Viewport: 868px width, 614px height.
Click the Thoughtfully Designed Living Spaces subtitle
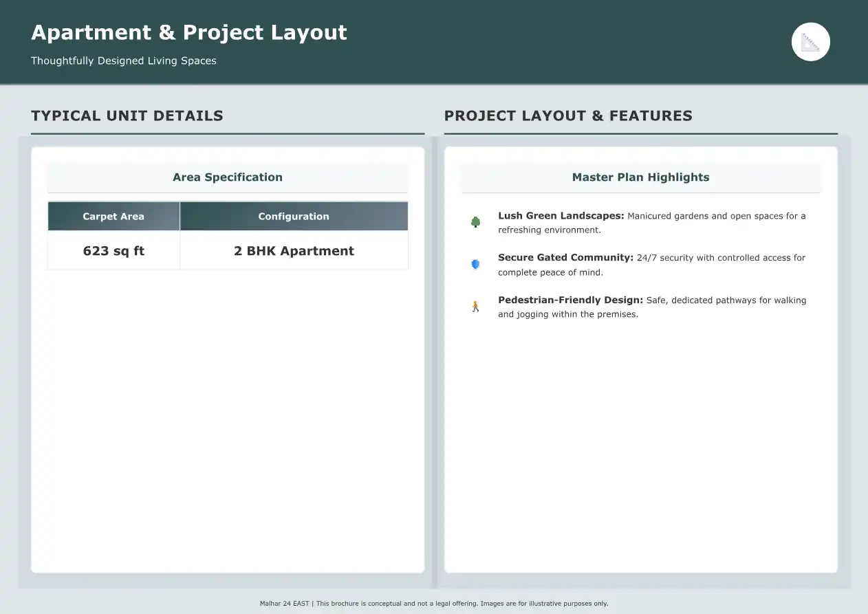124,61
